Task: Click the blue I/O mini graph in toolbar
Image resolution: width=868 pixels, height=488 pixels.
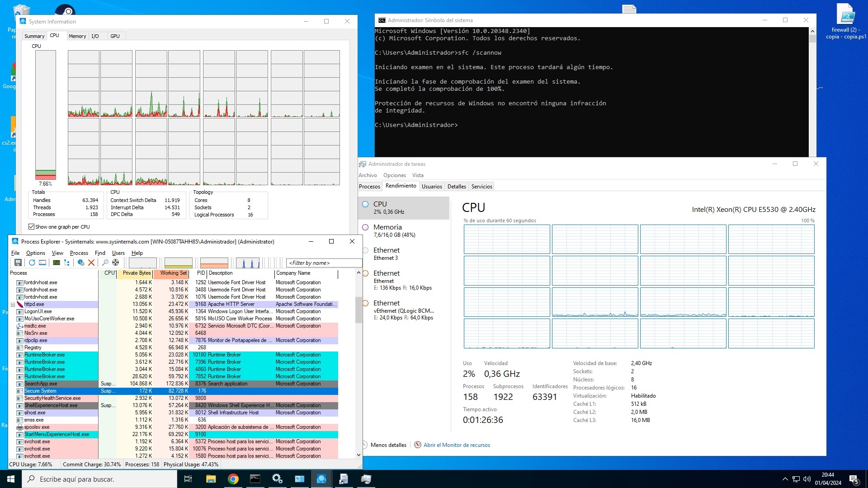Action: tap(248, 263)
